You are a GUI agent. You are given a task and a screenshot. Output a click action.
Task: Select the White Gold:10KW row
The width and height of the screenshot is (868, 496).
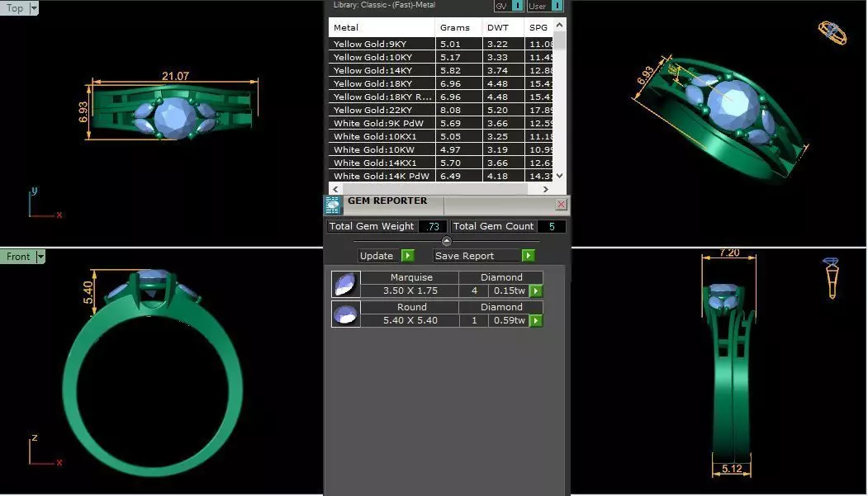click(x=441, y=150)
